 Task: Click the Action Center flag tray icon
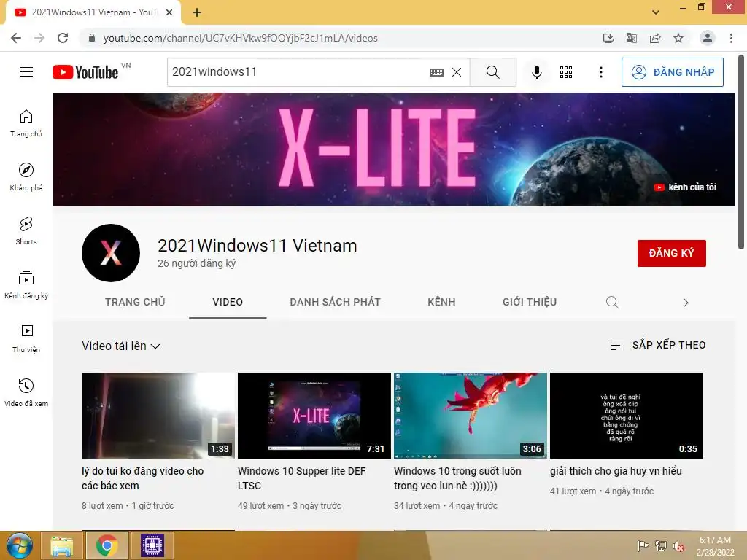[643, 546]
